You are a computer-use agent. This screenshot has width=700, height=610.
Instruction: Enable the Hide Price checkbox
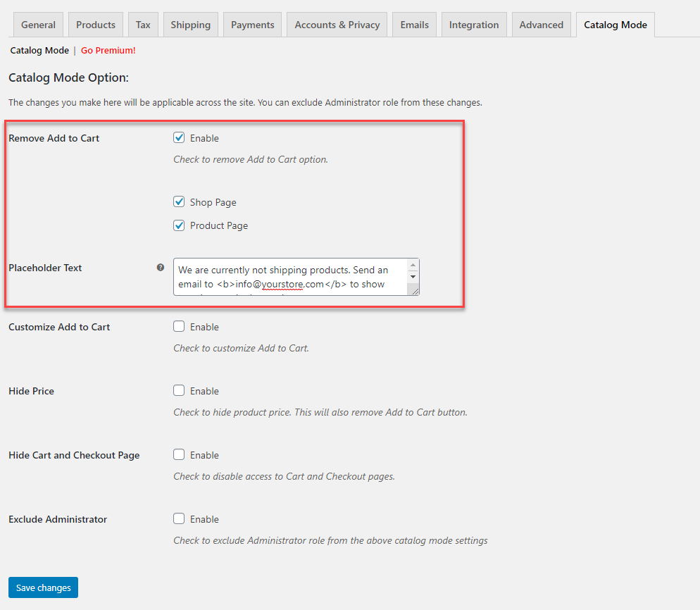tap(179, 390)
